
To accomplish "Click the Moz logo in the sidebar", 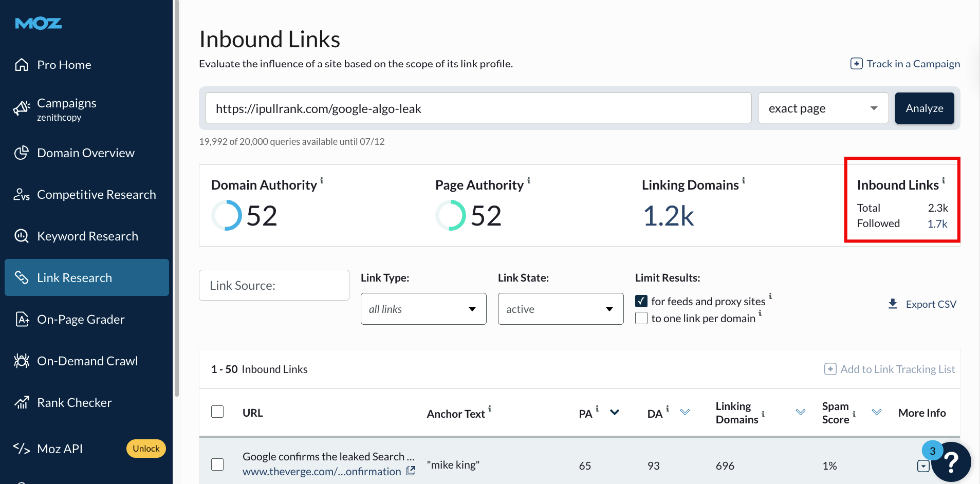I will coord(38,23).
